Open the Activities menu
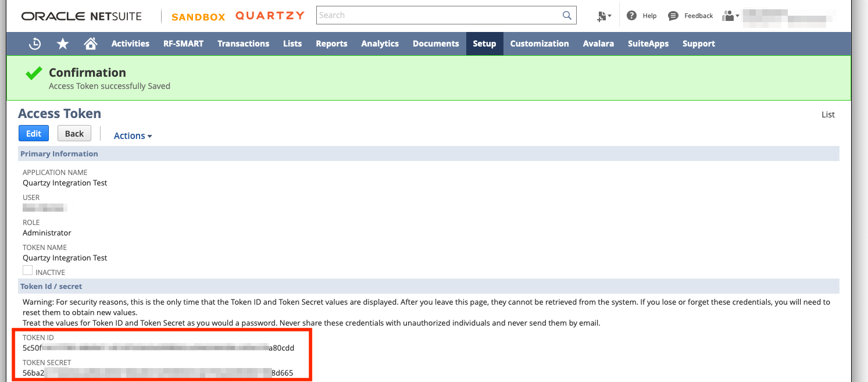The height and width of the screenshot is (382, 868). pyautogui.click(x=130, y=44)
